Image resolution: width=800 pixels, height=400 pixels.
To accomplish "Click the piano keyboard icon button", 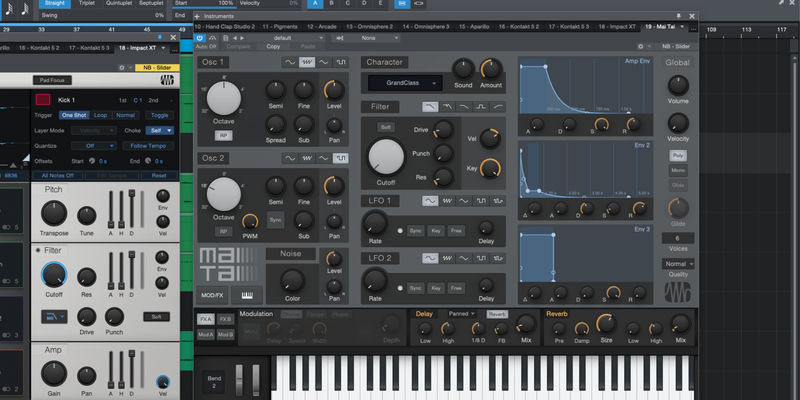I will click(x=245, y=295).
